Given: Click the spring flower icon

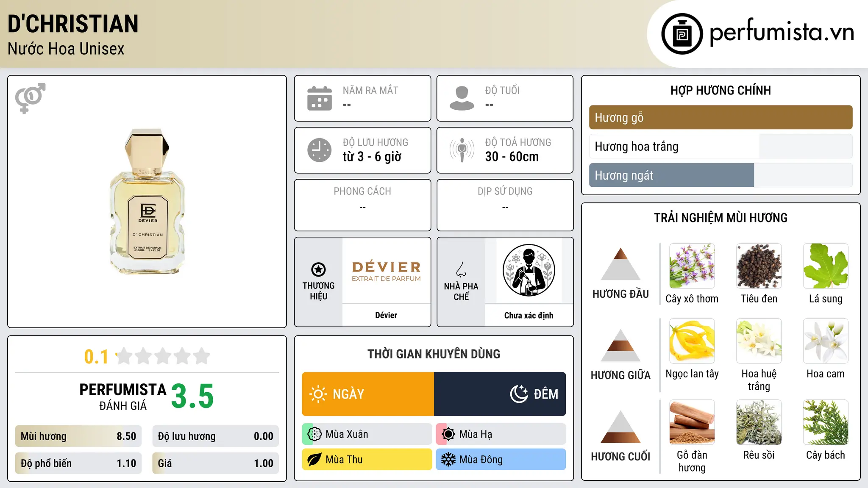Looking at the screenshot, I should [314, 434].
